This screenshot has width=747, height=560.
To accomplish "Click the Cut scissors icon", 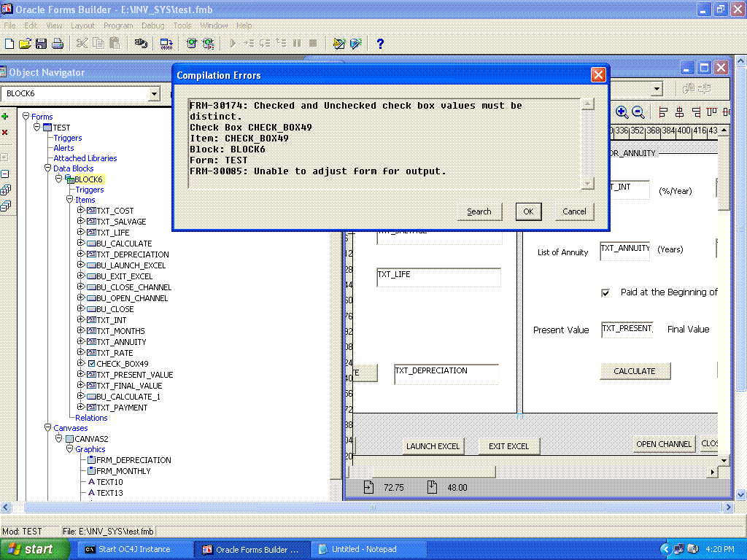I will [82, 44].
